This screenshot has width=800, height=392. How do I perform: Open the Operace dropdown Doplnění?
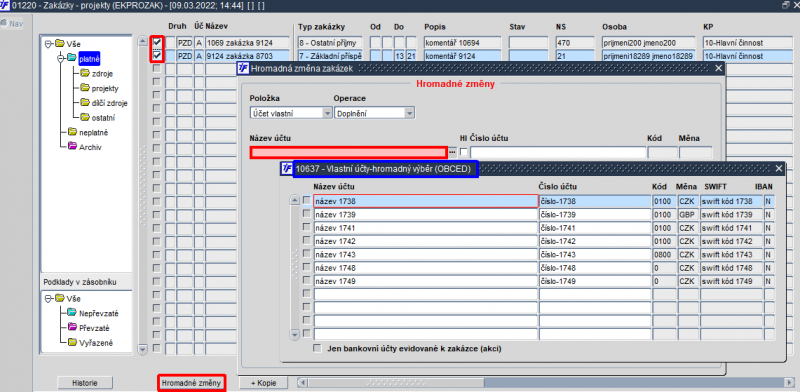coord(374,113)
